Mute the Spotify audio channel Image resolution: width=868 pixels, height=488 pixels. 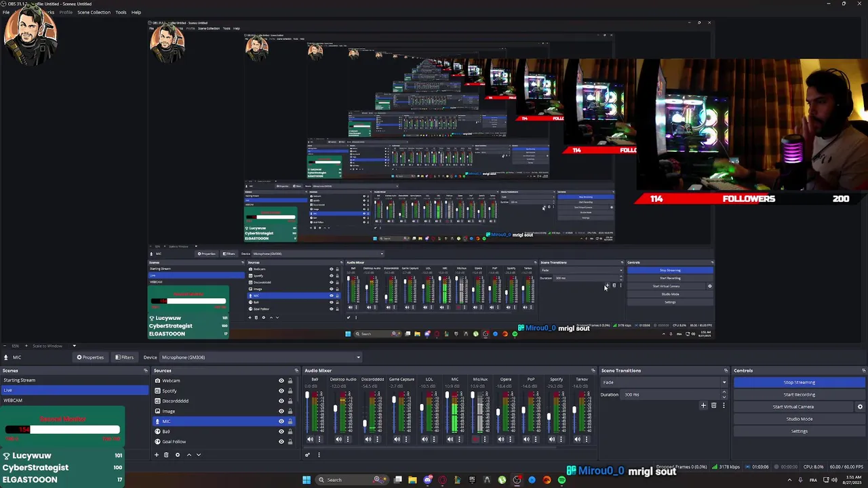pos(552,439)
